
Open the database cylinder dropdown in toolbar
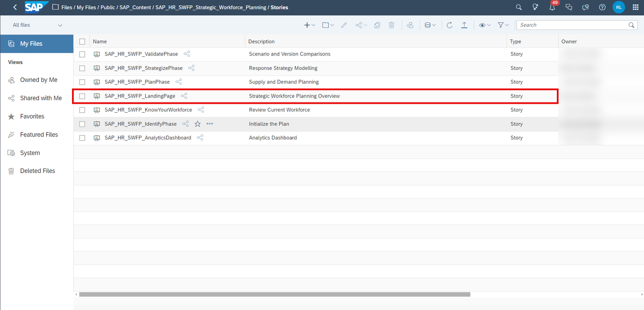[430, 25]
